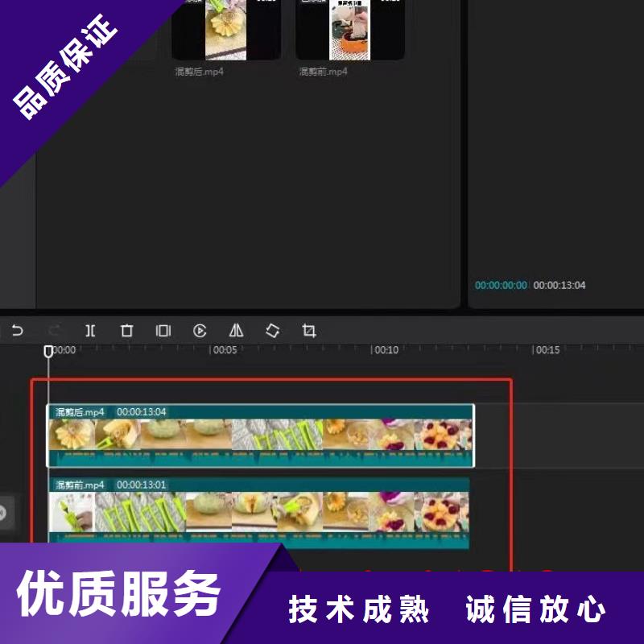Select the 混剪前.mp4 clip on lower track
Viewport: 644px width, 644px height.
tap(258, 512)
